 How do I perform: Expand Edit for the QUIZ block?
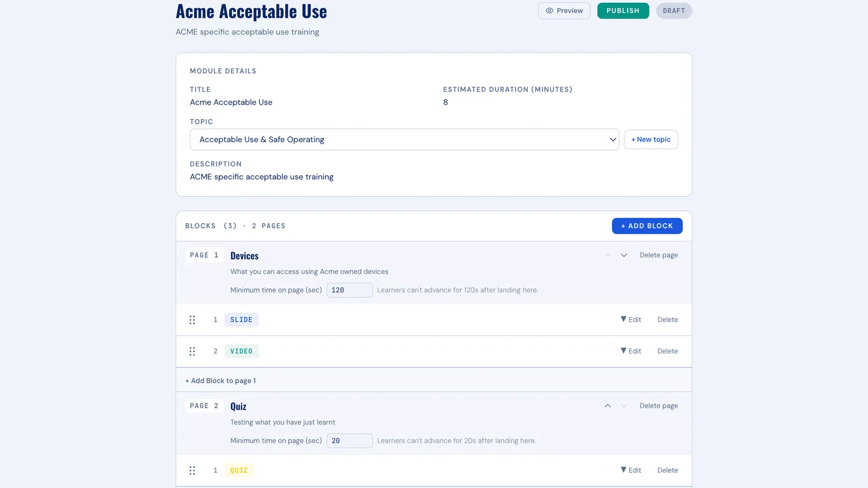[x=631, y=471]
